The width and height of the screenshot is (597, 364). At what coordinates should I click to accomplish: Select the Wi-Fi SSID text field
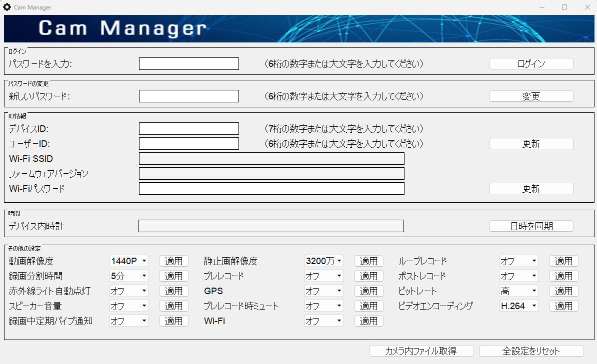point(271,158)
